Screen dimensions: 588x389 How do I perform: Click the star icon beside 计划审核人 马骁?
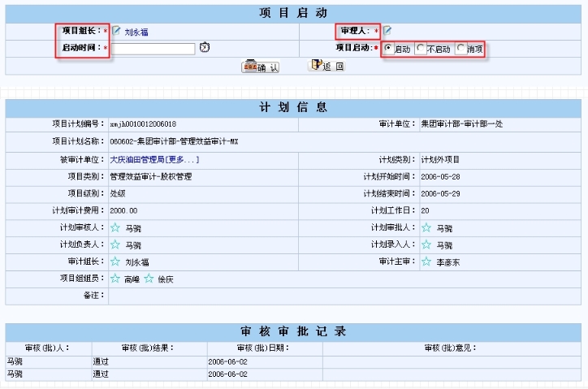click(115, 228)
